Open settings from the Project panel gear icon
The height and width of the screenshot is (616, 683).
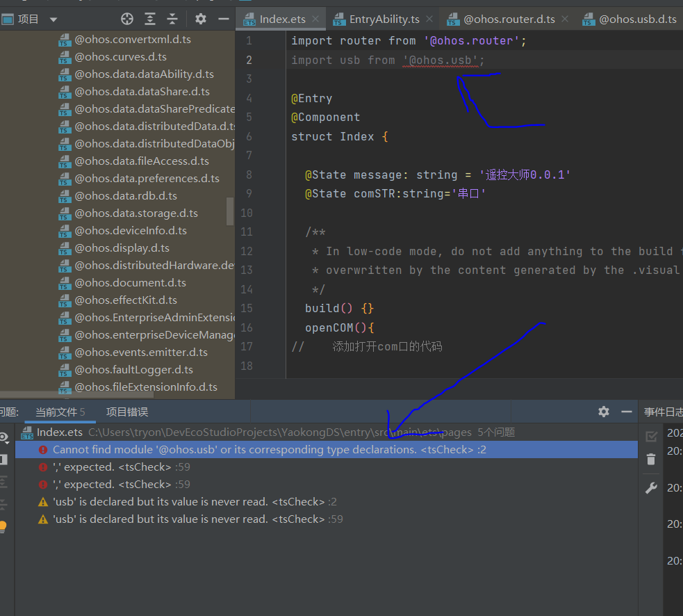point(200,19)
